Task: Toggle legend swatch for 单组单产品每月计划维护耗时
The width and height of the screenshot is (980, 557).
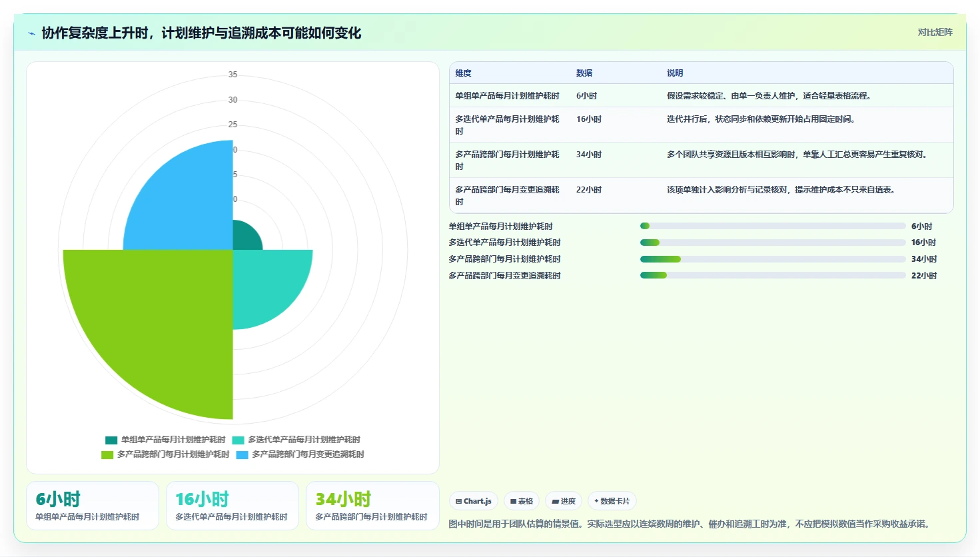Action: (x=111, y=440)
